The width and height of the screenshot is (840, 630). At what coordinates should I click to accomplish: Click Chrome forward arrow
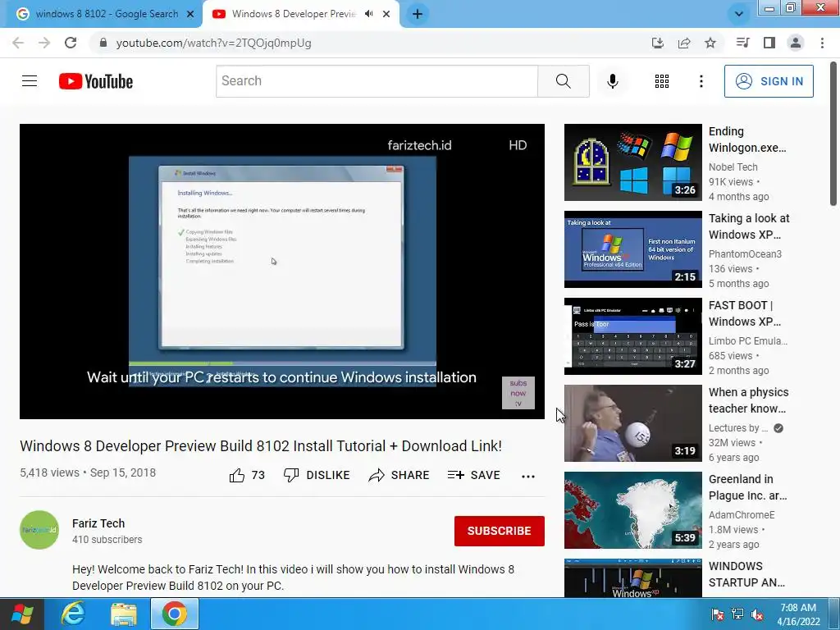click(44, 43)
